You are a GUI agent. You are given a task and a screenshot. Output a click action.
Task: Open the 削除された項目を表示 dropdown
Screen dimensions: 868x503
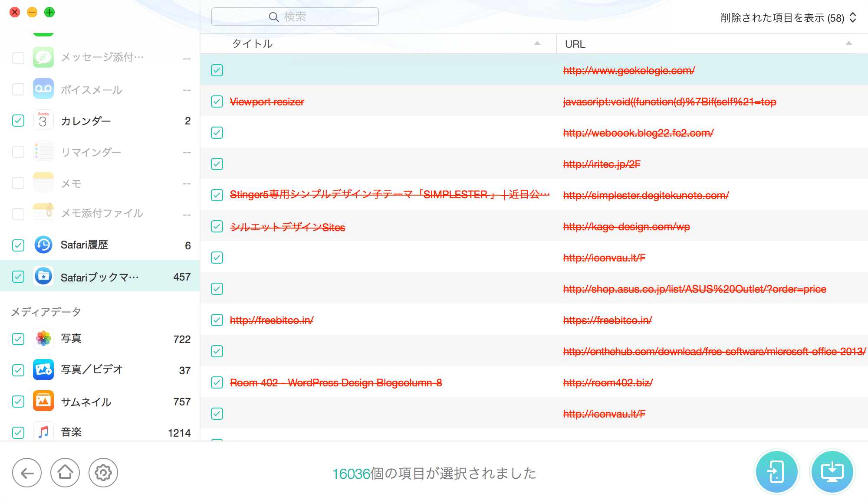pos(788,18)
